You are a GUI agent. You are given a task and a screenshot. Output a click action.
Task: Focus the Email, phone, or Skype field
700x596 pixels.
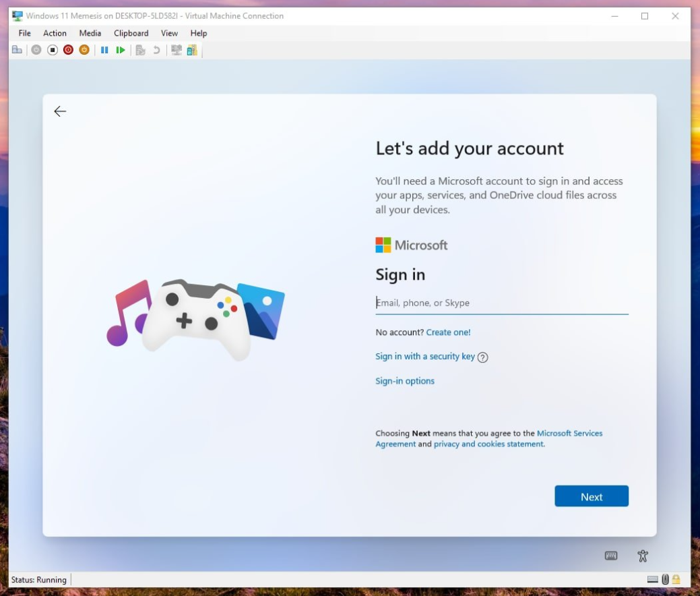click(502, 303)
